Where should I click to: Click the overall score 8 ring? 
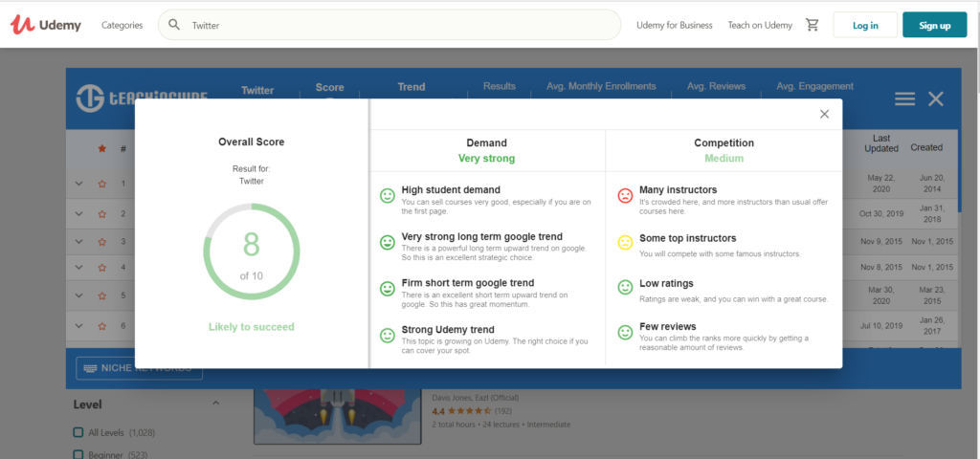point(252,251)
